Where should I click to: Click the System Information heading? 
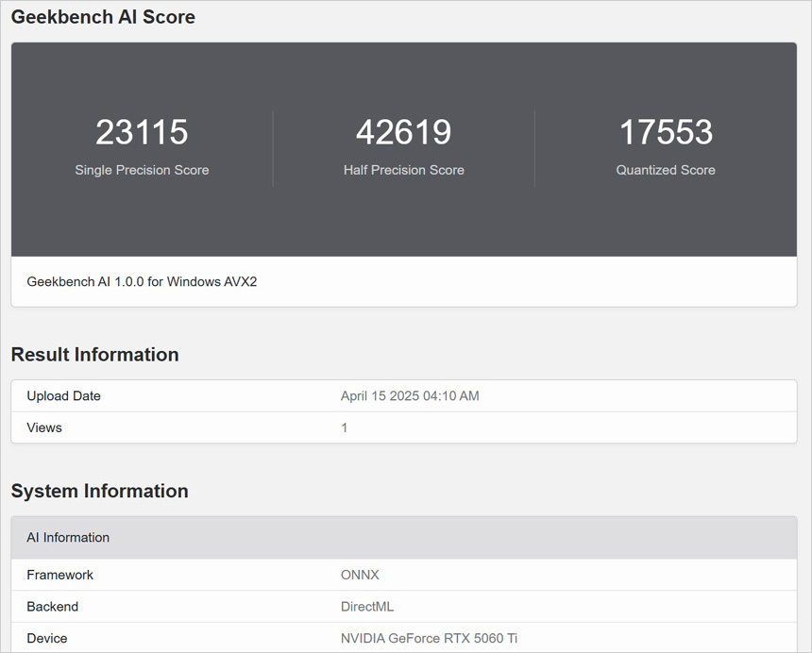point(99,491)
